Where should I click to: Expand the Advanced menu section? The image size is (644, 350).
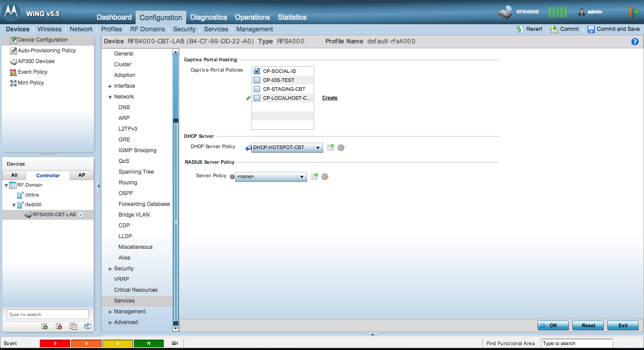coord(111,323)
